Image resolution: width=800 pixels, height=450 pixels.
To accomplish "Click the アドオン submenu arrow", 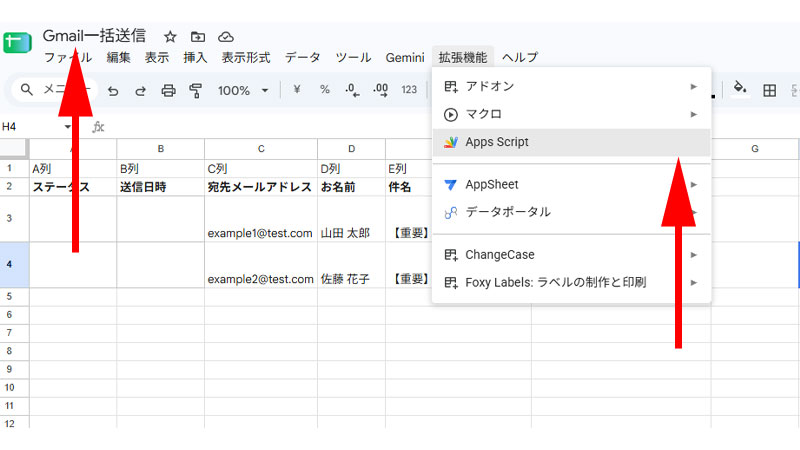I will pyautogui.click(x=693, y=87).
